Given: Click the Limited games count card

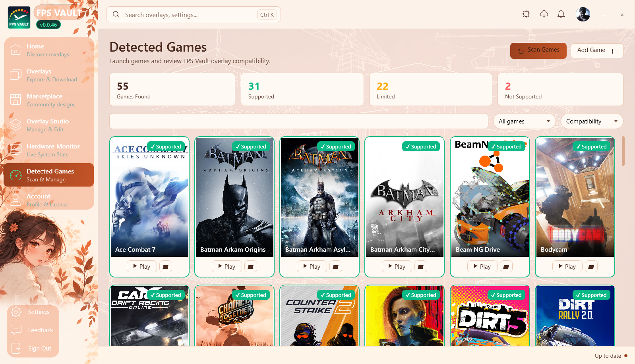Looking at the screenshot, I should (431, 89).
